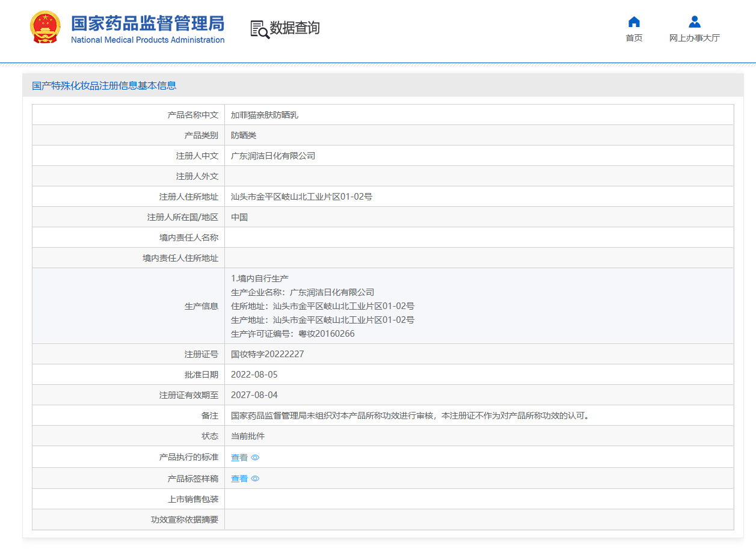Click the 上市销售包装 label
Viewport: 756px width, 549px height.
(193, 499)
